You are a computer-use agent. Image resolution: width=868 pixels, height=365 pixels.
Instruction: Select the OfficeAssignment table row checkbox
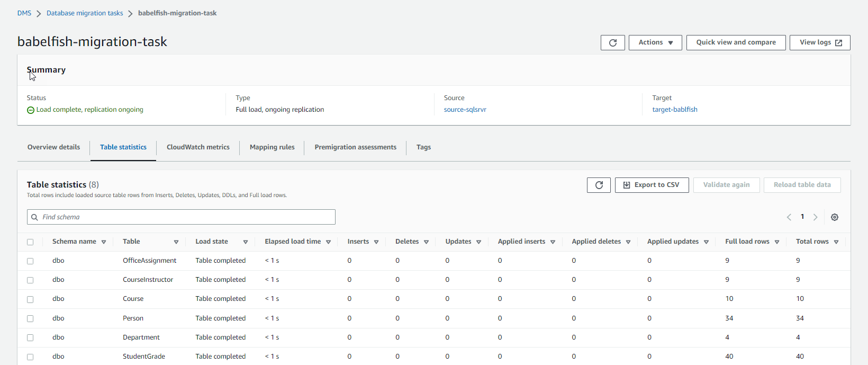coord(30,261)
